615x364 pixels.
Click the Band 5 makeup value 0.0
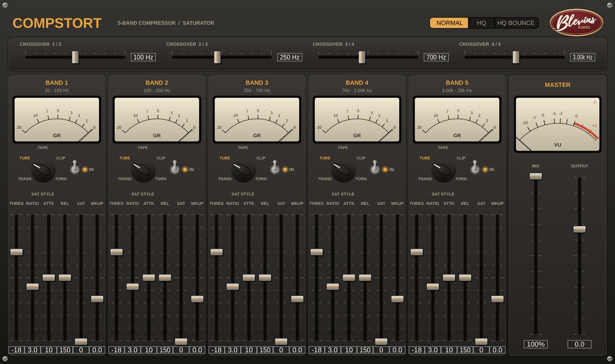(497, 350)
